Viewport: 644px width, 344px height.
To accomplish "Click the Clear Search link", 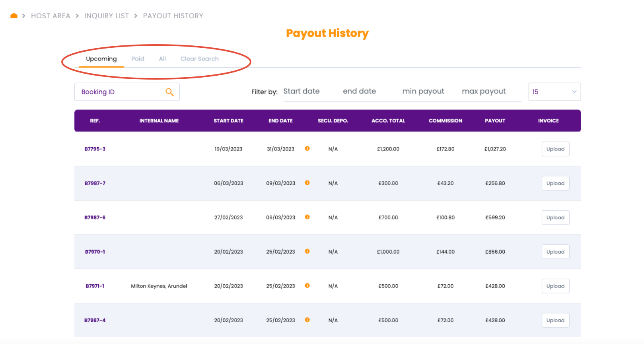I will (199, 59).
